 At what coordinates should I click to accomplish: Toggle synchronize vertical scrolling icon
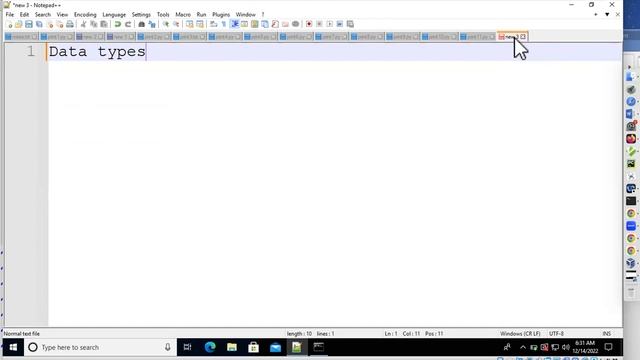click(x=189, y=24)
